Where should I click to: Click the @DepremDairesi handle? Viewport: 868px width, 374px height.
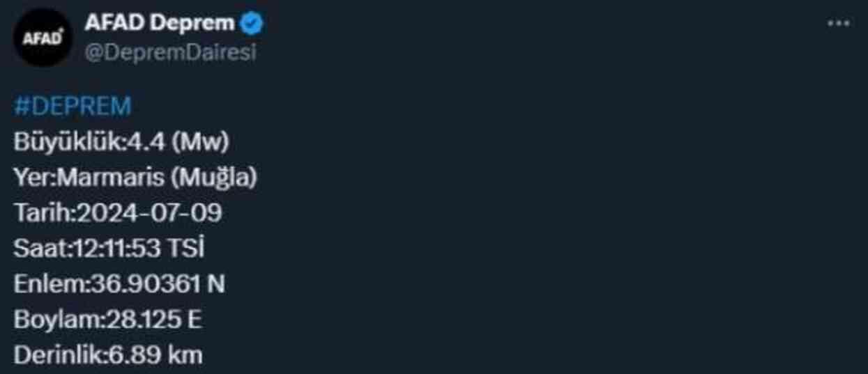pyautogui.click(x=170, y=53)
